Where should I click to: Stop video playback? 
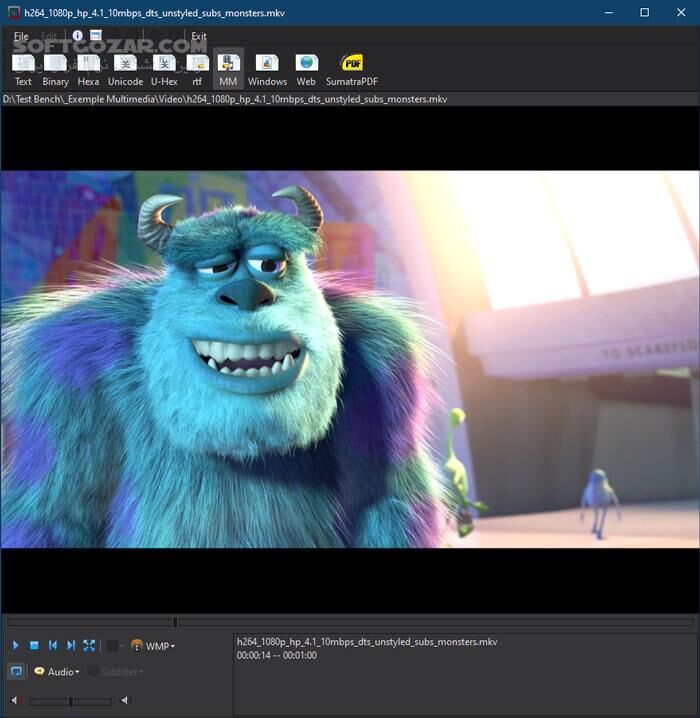pos(34,646)
